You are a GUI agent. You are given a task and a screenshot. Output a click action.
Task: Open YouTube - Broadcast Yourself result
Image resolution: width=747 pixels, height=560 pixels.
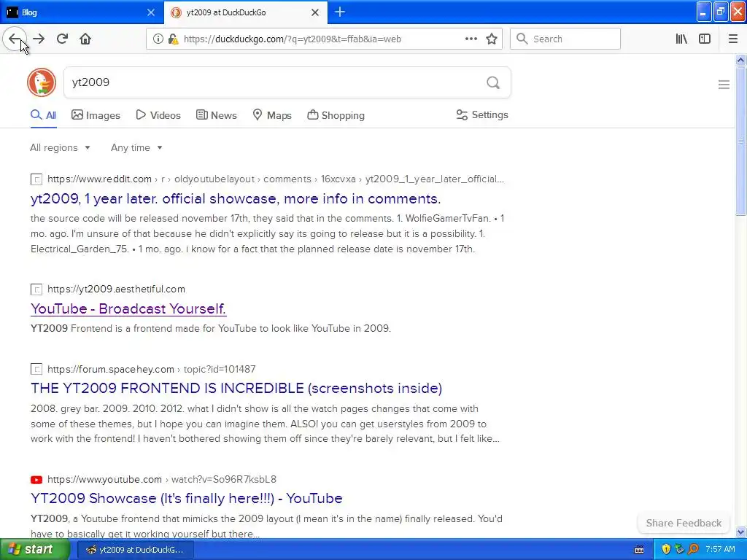point(128,308)
